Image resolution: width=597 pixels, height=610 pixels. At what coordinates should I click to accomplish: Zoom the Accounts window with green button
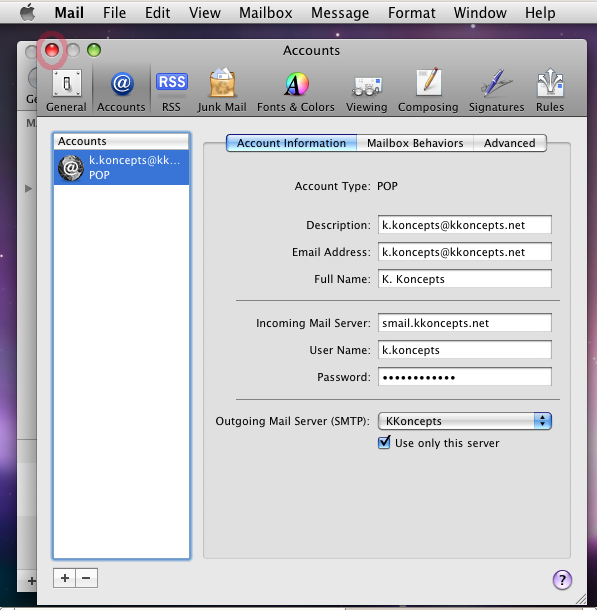coord(94,50)
